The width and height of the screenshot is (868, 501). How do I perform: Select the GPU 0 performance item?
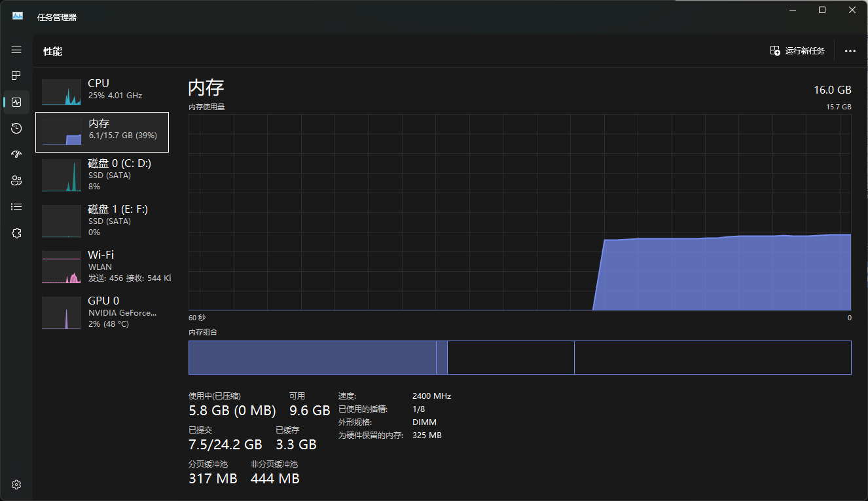[x=102, y=312]
